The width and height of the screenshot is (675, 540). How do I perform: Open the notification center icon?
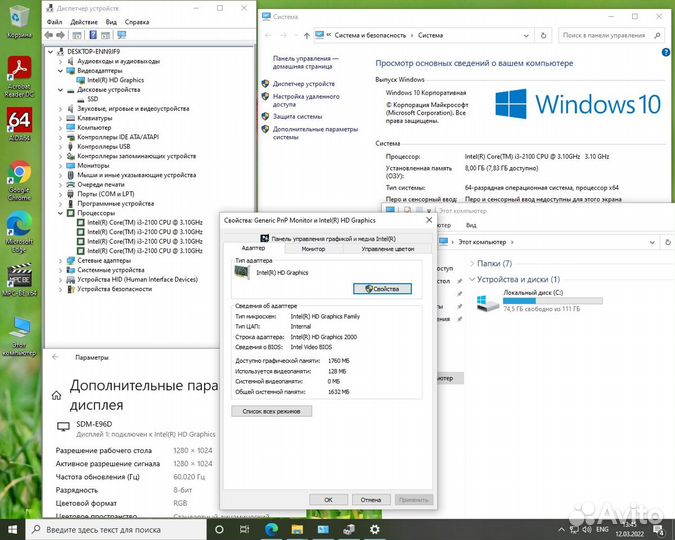659,530
